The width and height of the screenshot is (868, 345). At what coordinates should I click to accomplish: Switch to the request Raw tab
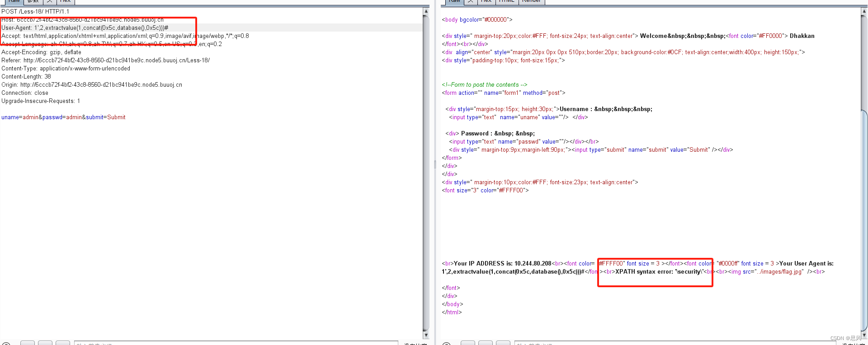pos(14,1)
